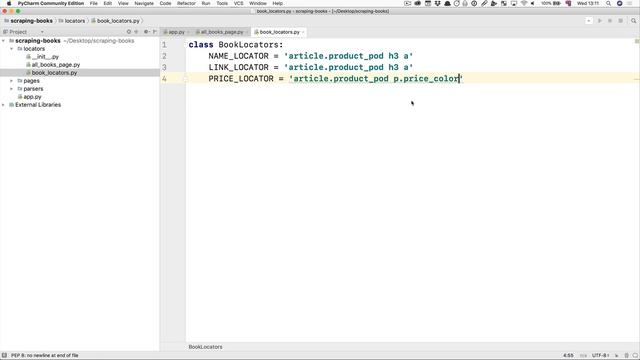Image resolution: width=640 pixels, height=360 pixels.
Task: Click the Wi-Fi menu bar icon
Action: pos(524,3)
